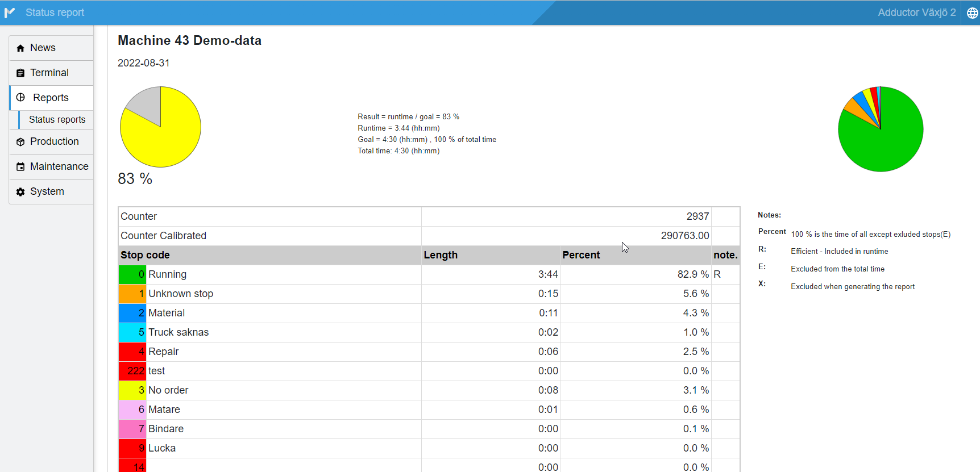Click the green Running color swatch
Image resolution: width=980 pixels, height=472 pixels.
[132, 274]
